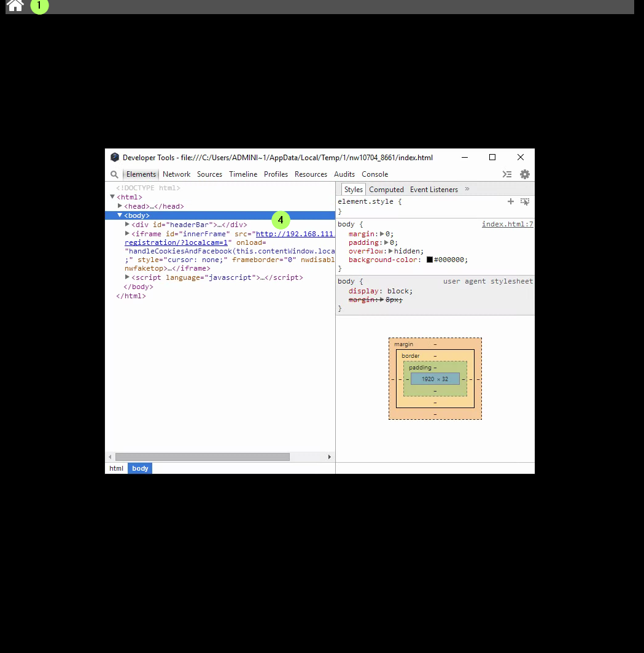644x653 pixels.
Task: Switch to the Console tab
Action: point(375,174)
